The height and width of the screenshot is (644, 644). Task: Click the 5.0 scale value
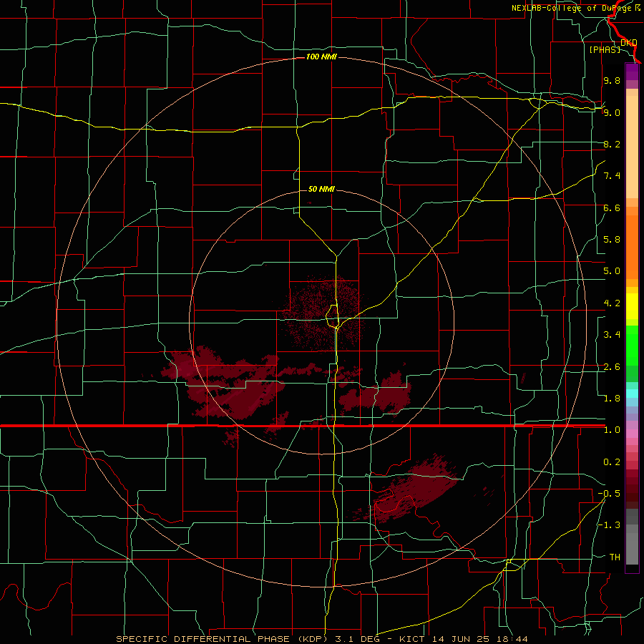(612, 271)
